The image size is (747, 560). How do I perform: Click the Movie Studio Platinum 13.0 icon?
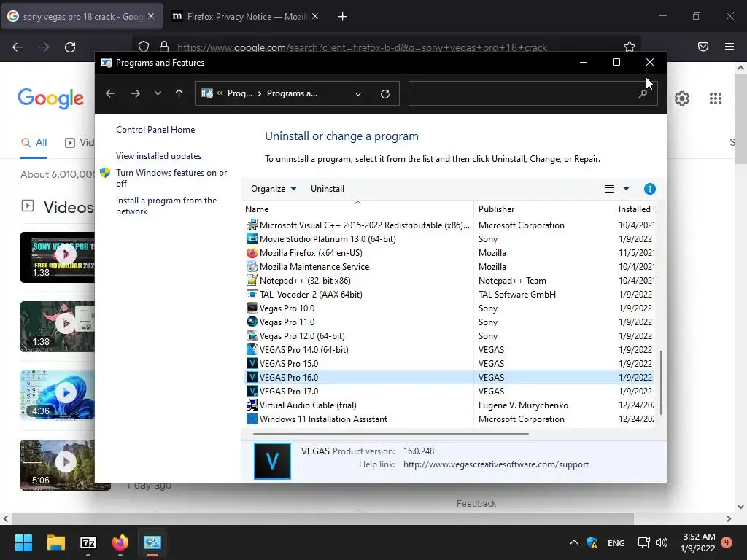point(252,239)
